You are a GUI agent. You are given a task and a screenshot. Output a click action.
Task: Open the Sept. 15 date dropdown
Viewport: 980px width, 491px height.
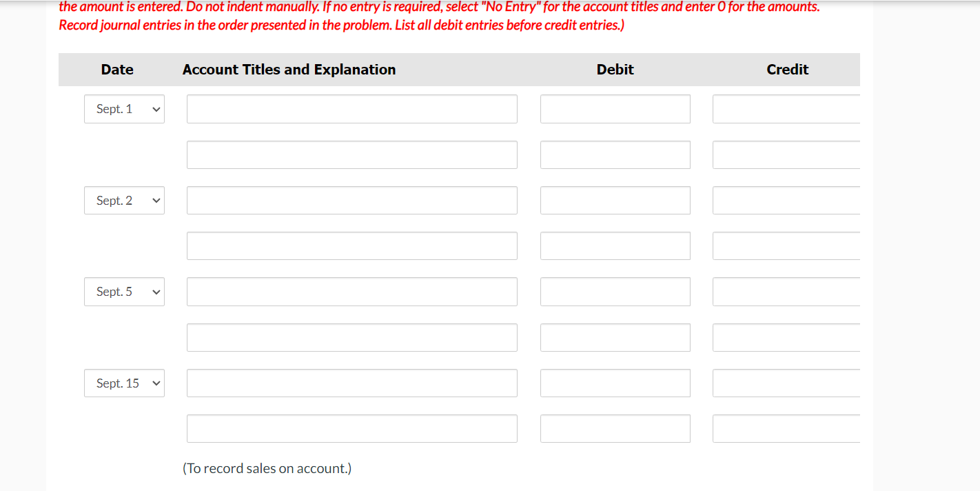[x=124, y=383]
